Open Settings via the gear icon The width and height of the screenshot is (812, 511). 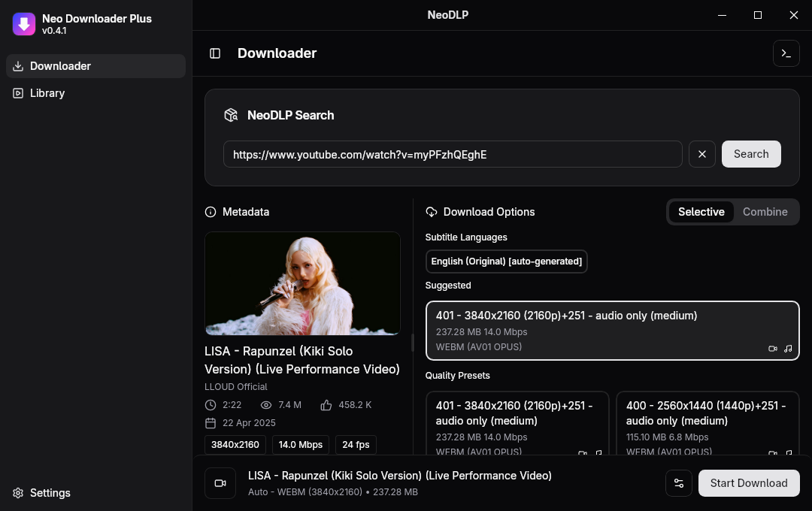tap(18, 493)
